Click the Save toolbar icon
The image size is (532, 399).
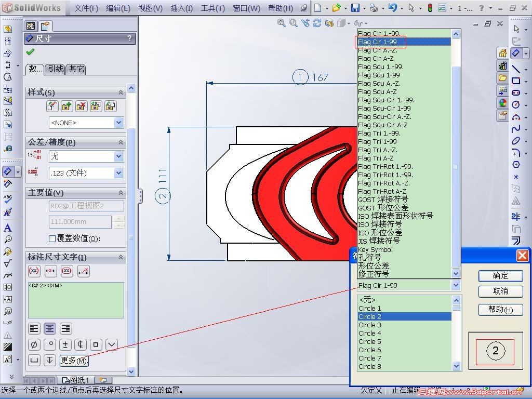[x=355, y=8]
